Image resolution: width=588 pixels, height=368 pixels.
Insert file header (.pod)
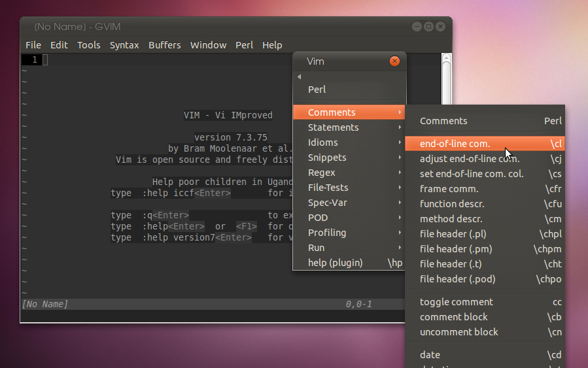coord(485,279)
